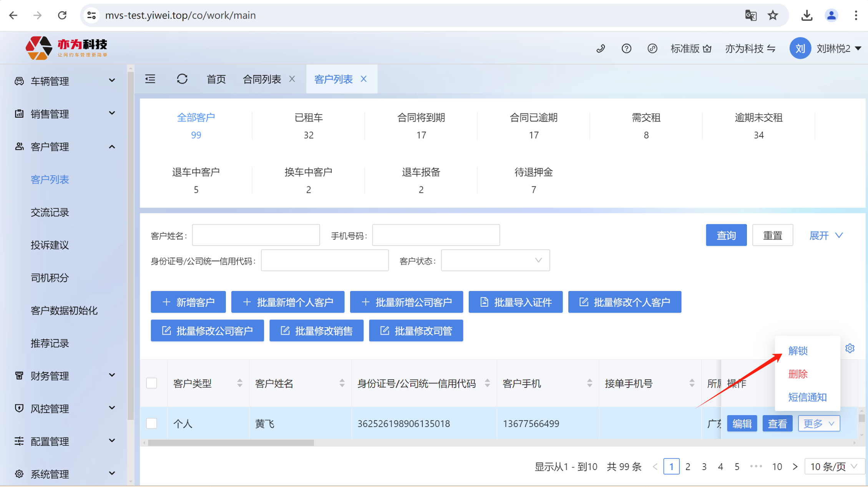
Task: Toggle the select-all checkbox in table header
Action: 152,383
